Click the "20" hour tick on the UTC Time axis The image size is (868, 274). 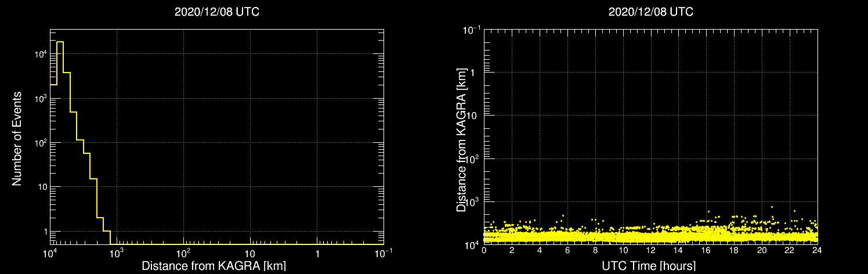pyautogui.click(x=762, y=251)
